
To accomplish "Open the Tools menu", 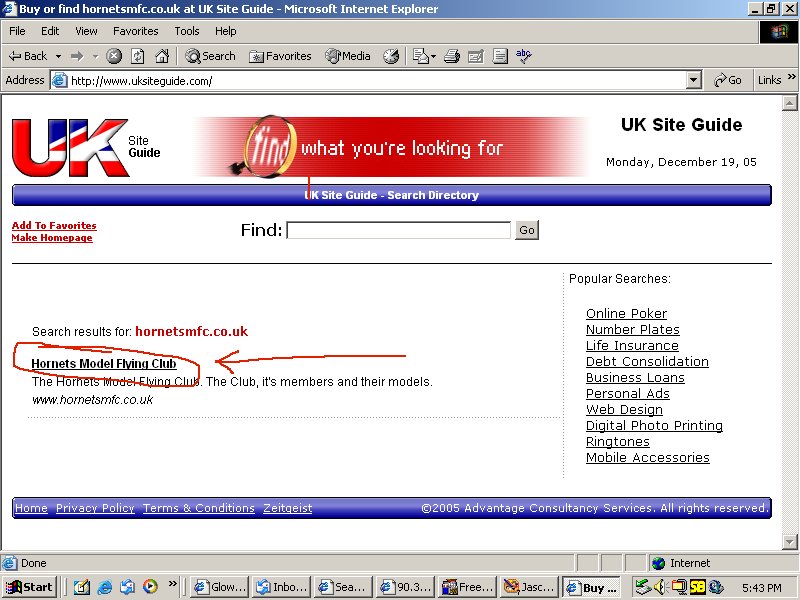I will click(x=187, y=31).
